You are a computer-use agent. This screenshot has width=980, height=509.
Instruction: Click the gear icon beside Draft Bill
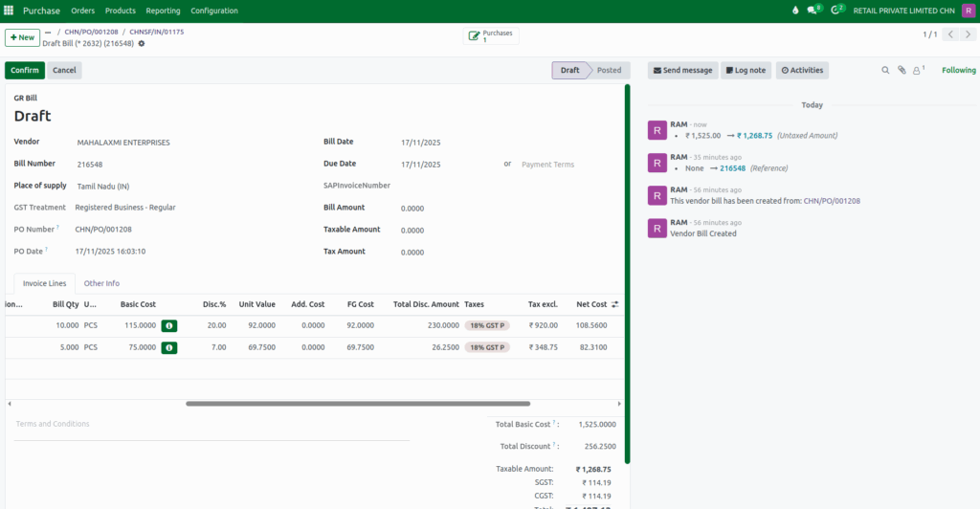pyautogui.click(x=142, y=44)
